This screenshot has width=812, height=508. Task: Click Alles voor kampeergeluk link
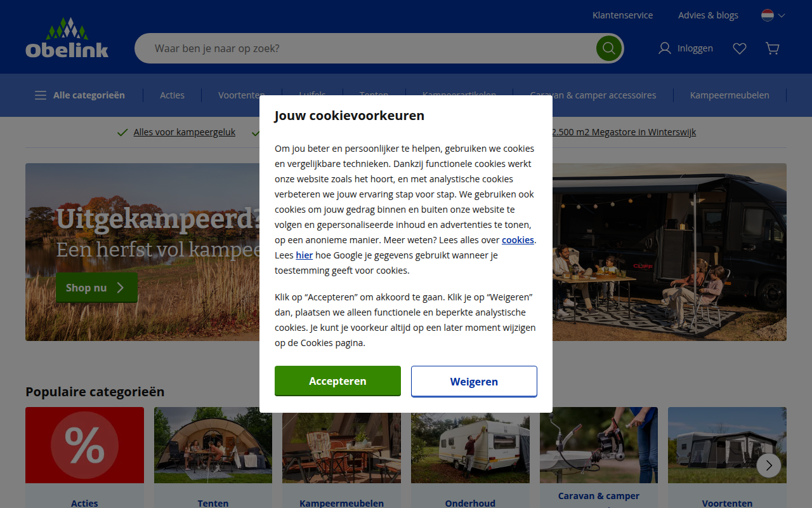tap(185, 132)
